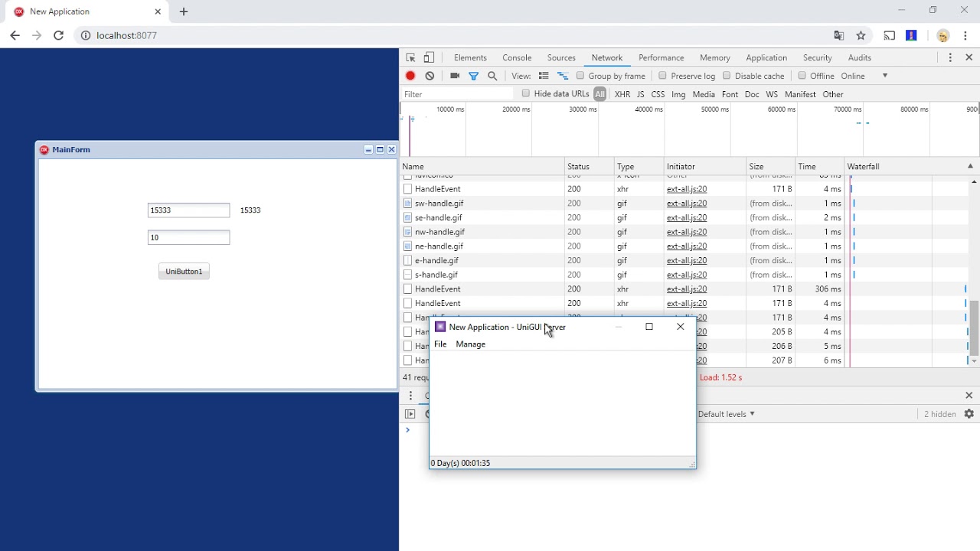Viewport: 980px width, 551px height.
Task: Open a new browser tab
Action: (184, 11)
